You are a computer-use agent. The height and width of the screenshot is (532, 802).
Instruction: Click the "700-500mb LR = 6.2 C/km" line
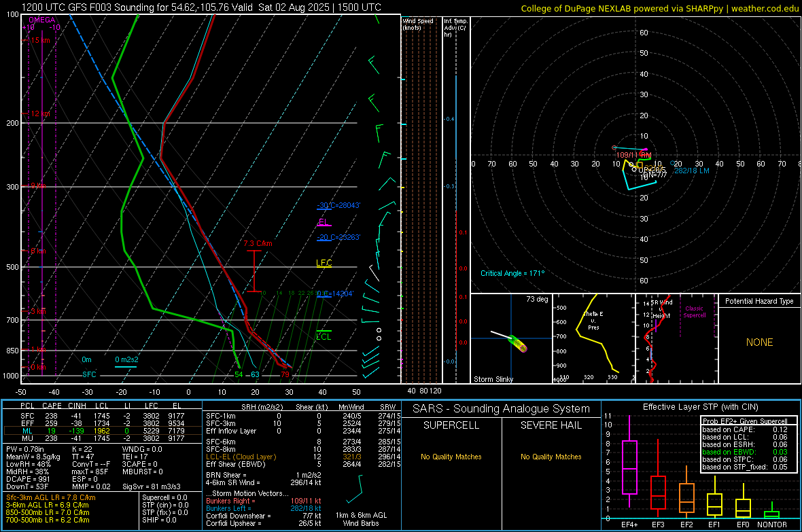[x=48, y=520]
